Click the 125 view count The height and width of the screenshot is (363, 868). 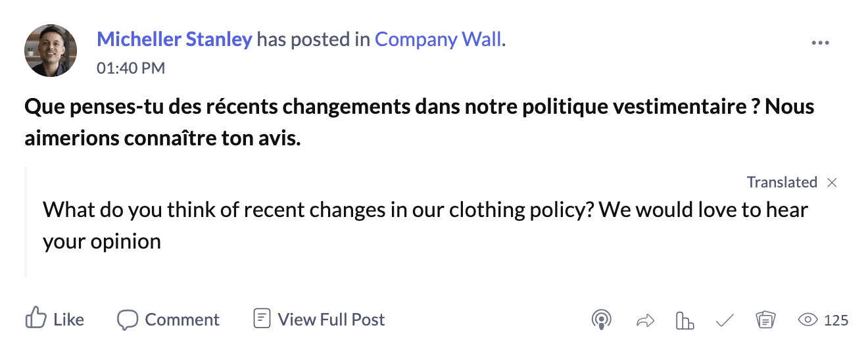point(836,320)
